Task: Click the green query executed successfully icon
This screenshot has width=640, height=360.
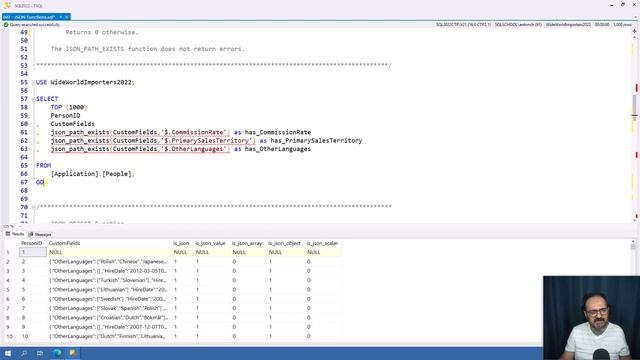Action: click(x=6, y=25)
